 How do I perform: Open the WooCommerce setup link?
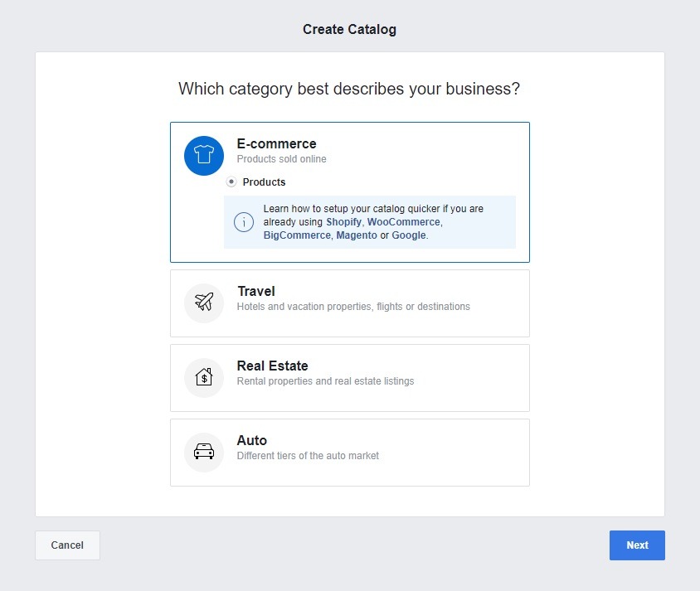point(404,221)
